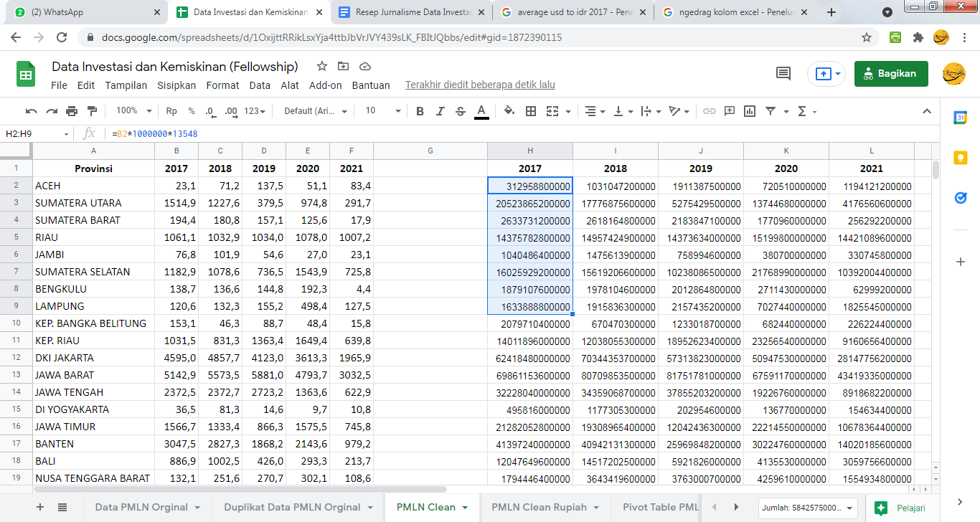
Task: Open the Sisipkan menu
Action: tap(176, 85)
